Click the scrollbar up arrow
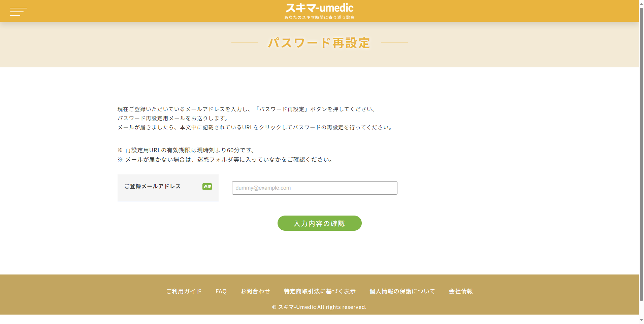 [x=641, y=3]
